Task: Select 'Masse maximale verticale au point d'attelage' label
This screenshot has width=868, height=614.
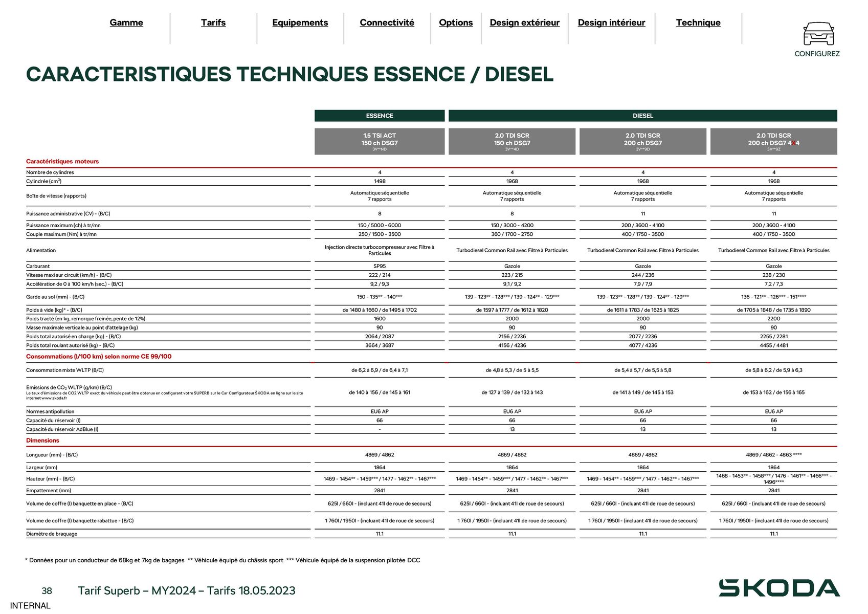Action: click(82, 327)
